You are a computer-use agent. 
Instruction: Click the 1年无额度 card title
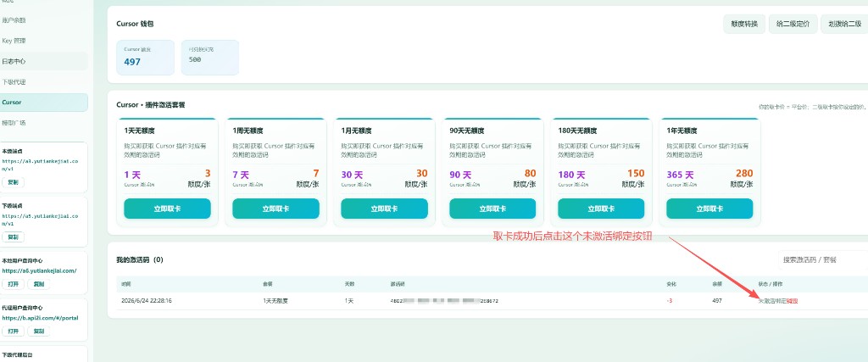[682, 131]
